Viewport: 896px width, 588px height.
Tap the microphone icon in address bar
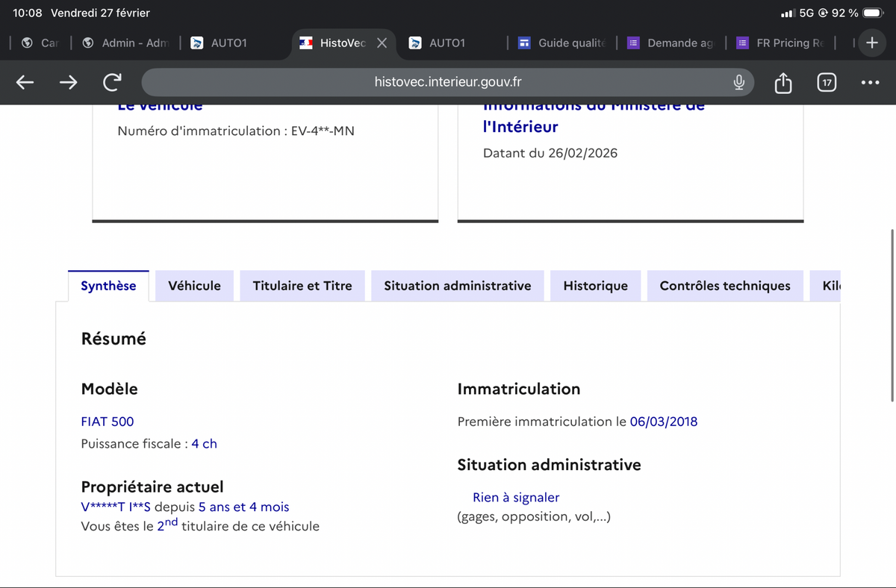coord(738,82)
